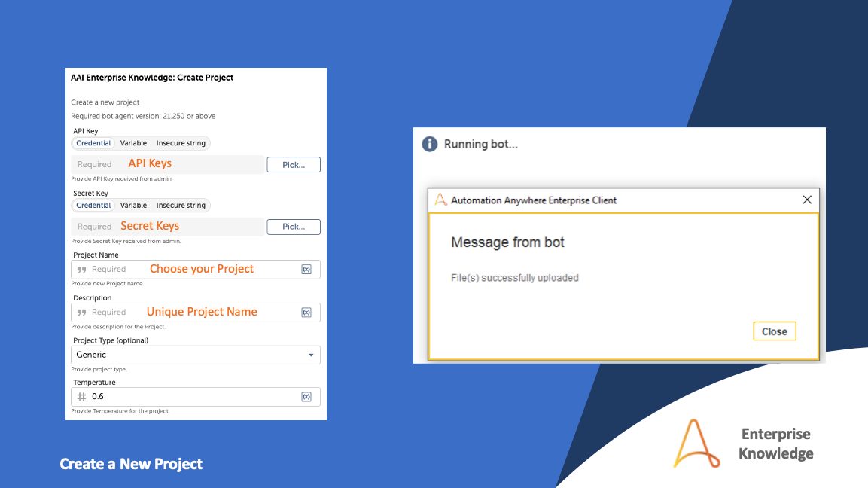868x488 pixels.
Task: Click the quote icon in Project Name
Action: tap(81, 269)
